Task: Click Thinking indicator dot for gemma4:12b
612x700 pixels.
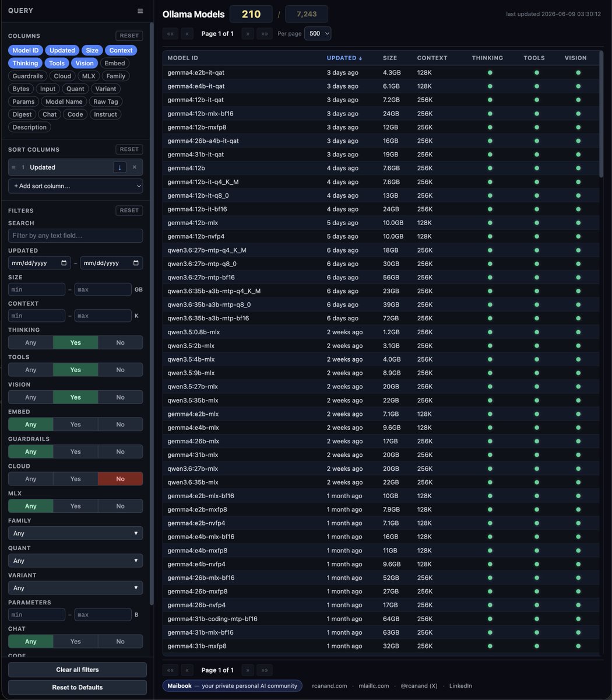Action: pyautogui.click(x=490, y=168)
